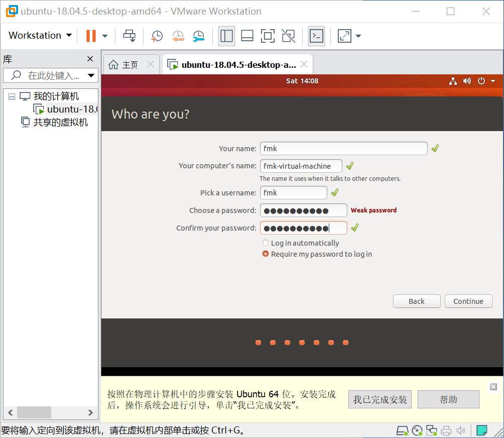Close the ubuntu-18.04.5-desktop tab

point(304,64)
